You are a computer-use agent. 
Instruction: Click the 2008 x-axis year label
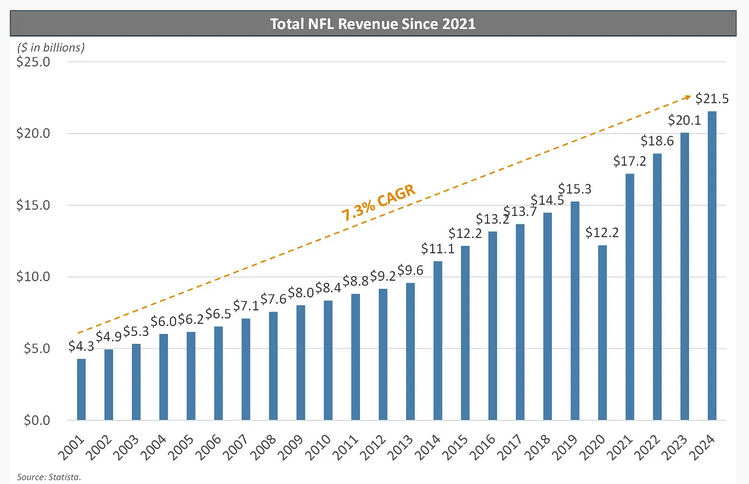point(264,447)
